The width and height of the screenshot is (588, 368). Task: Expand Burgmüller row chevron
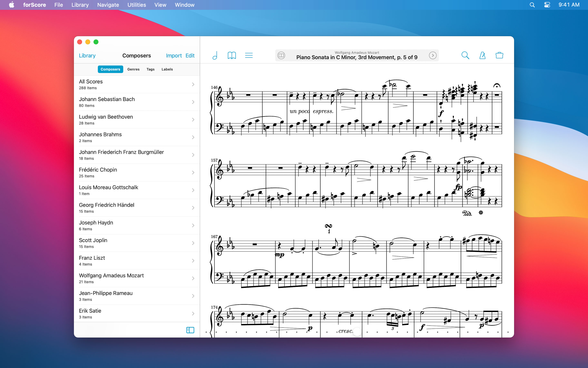coord(193,155)
